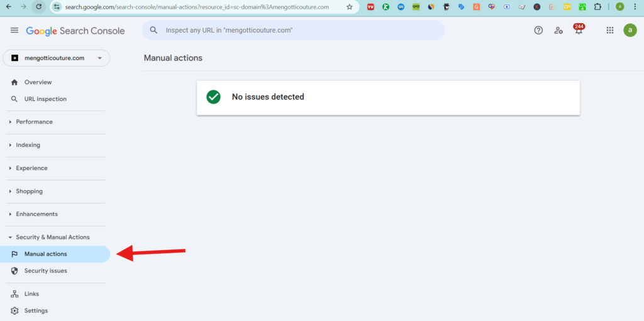The width and height of the screenshot is (644, 321).
Task: Click the browser address bar URL
Action: coord(197,7)
